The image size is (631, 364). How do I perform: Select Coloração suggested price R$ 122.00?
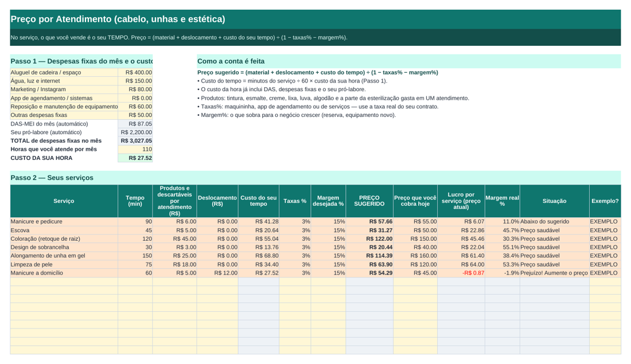(369, 239)
